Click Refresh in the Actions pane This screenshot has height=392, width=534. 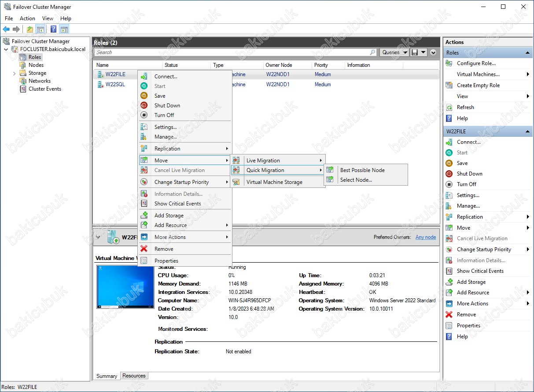click(x=465, y=107)
